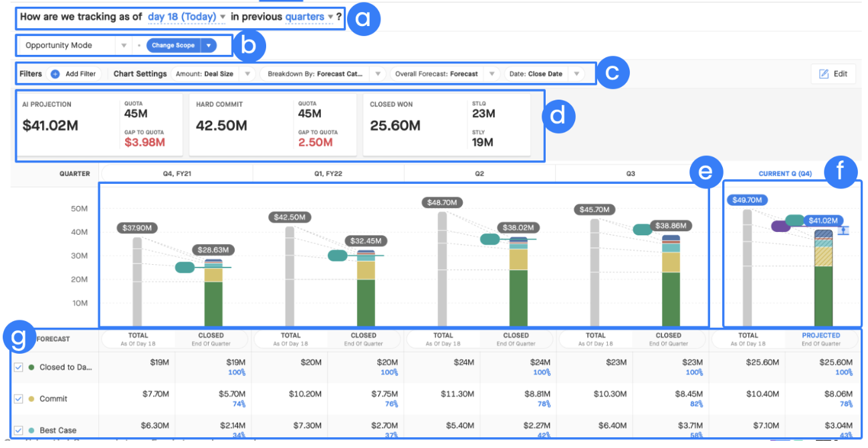Uncheck the Commit row checkbox
The height and width of the screenshot is (448, 868).
pyautogui.click(x=19, y=399)
